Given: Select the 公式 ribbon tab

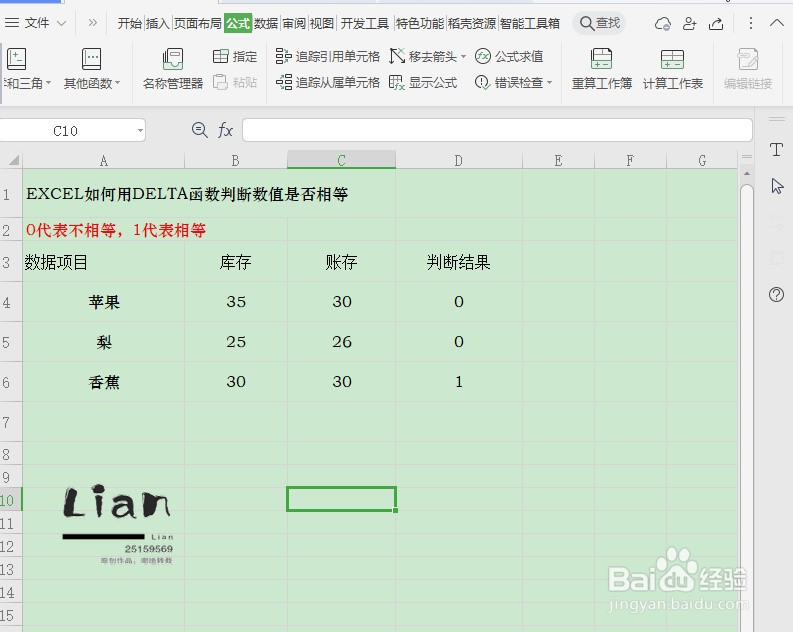Looking at the screenshot, I should click(x=238, y=23).
